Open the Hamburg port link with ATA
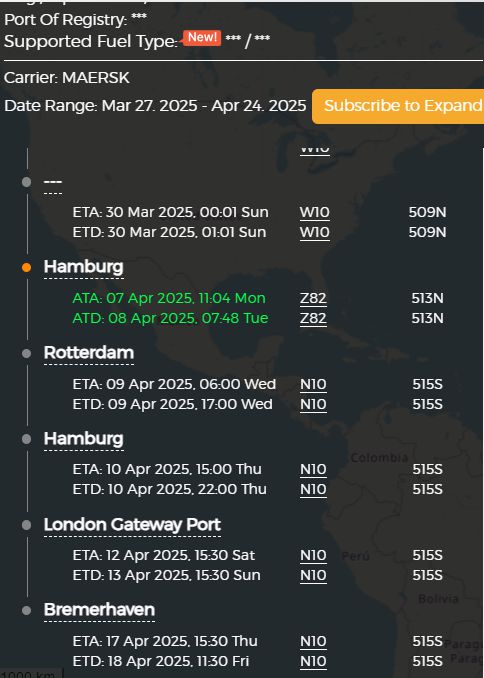 pyautogui.click(x=83, y=267)
